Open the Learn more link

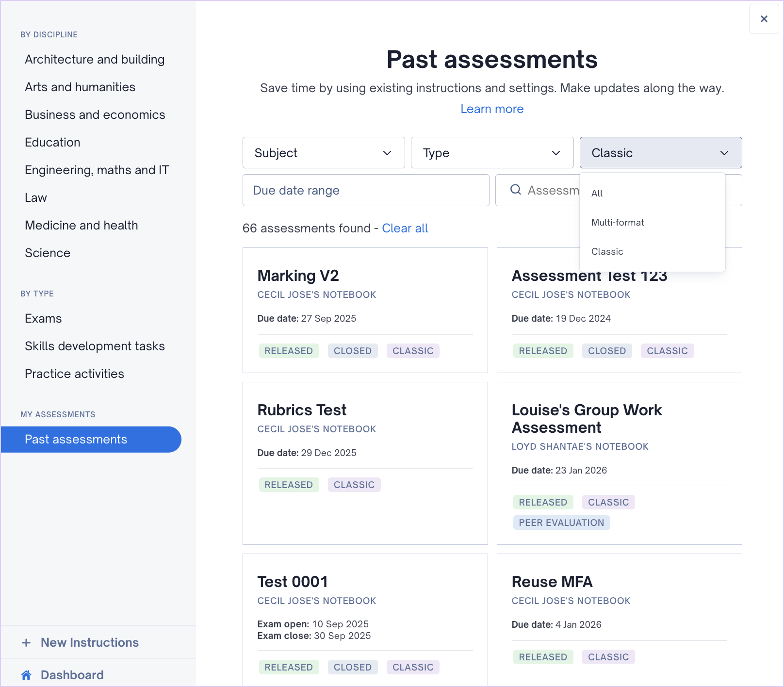coord(492,109)
